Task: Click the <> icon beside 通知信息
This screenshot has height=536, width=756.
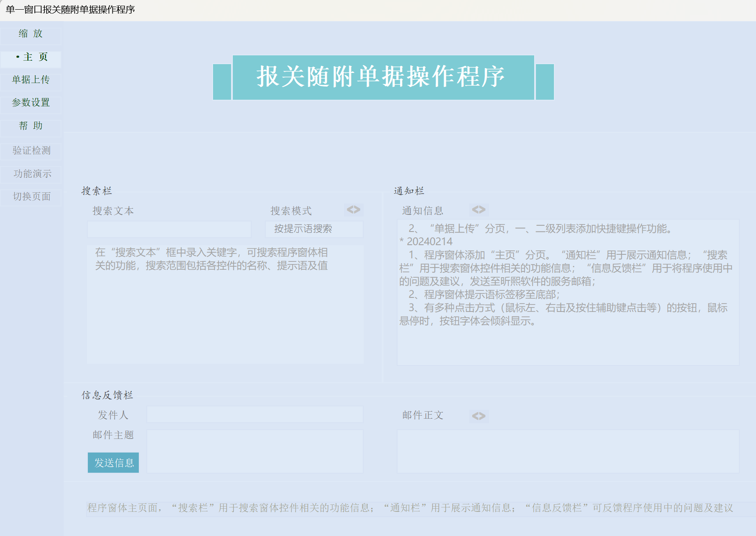Action: click(479, 210)
